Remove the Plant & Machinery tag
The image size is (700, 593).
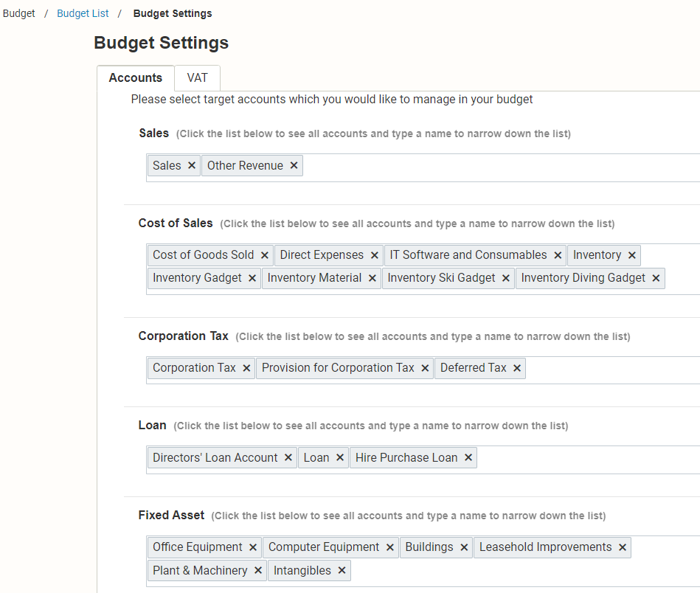[x=257, y=571]
